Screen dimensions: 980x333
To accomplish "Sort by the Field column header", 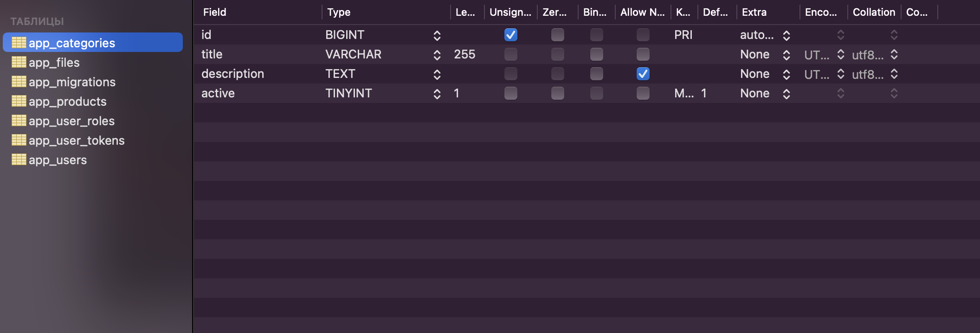I will pos(214,12).
